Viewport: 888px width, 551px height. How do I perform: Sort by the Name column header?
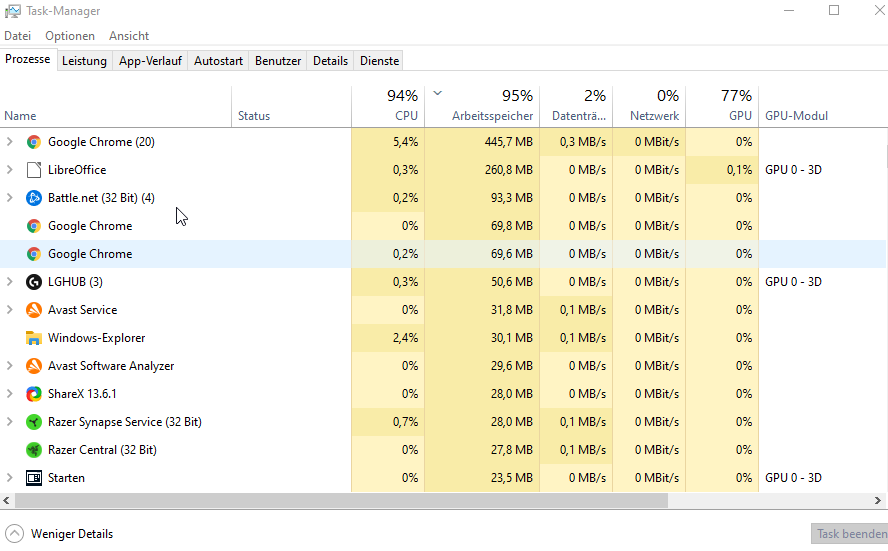(x=116, y=107)
